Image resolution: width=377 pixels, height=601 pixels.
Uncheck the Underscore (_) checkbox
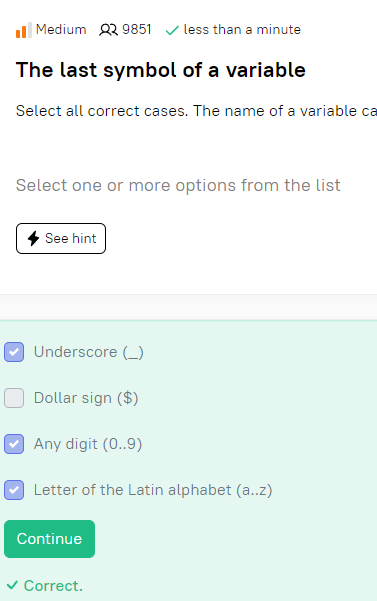click(14, 352)
